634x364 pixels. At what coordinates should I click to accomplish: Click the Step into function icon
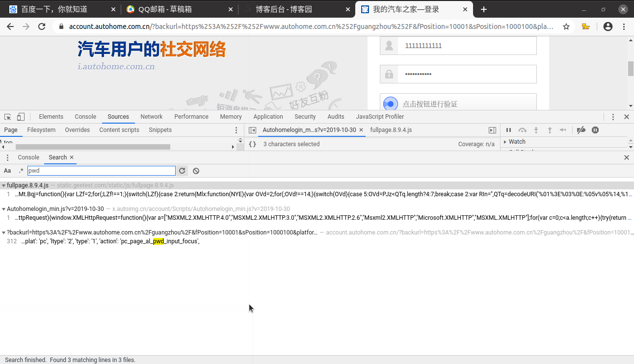coord(536,130)
